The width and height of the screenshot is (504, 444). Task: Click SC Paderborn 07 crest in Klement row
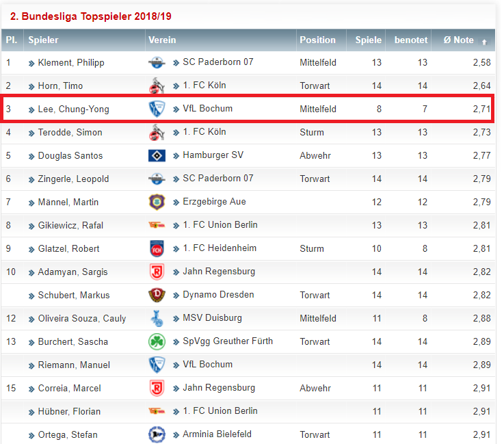coord(157,62)
